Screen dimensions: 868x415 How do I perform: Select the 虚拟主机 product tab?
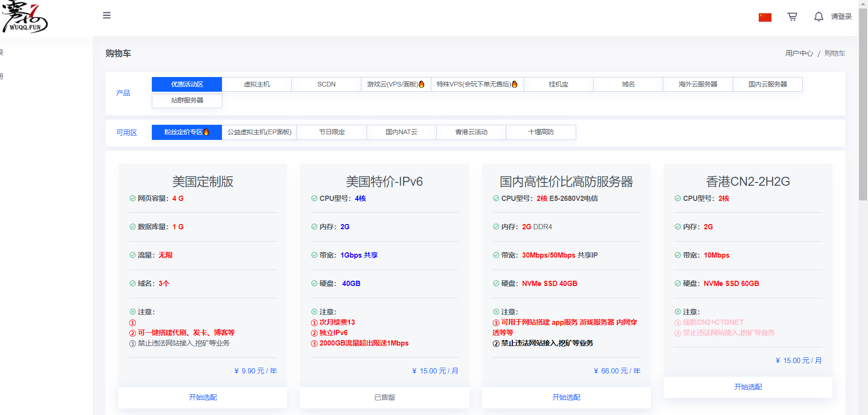click(257, 84)
